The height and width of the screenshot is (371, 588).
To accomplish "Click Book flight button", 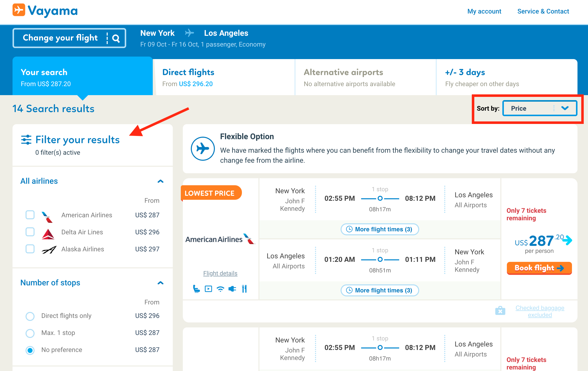I will (539, 268).
